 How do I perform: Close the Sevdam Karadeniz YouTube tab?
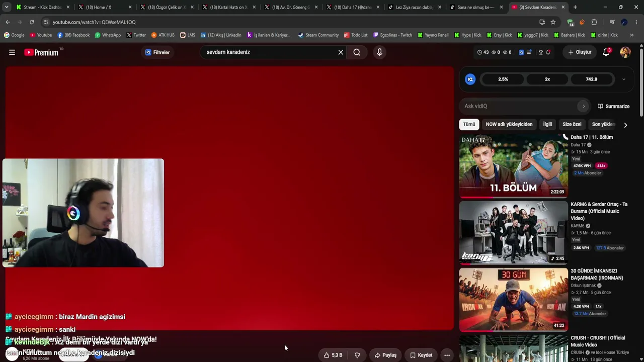click(563, 7)
